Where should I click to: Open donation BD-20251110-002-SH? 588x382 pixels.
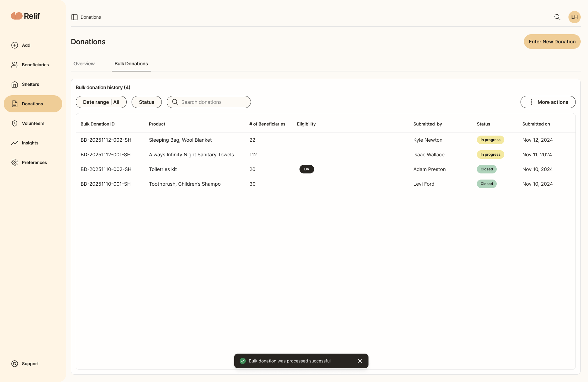(106, 169)
